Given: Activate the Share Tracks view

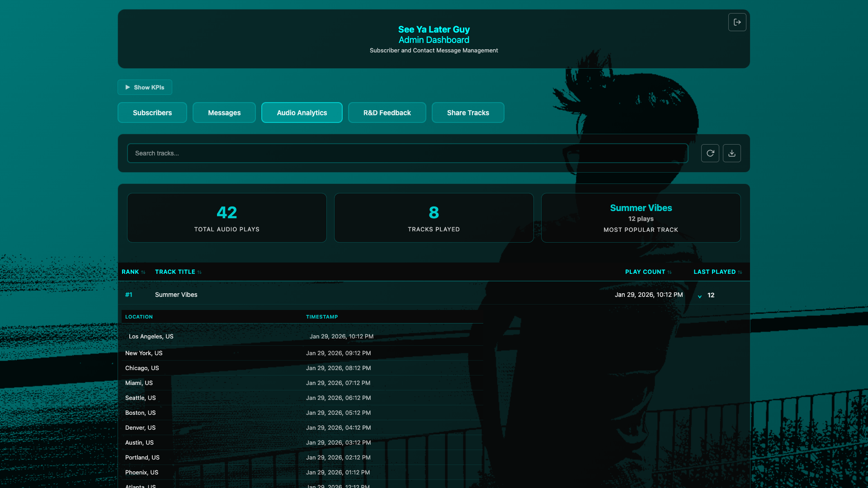Looking at the screenshot, I should [x=467, y=113].
